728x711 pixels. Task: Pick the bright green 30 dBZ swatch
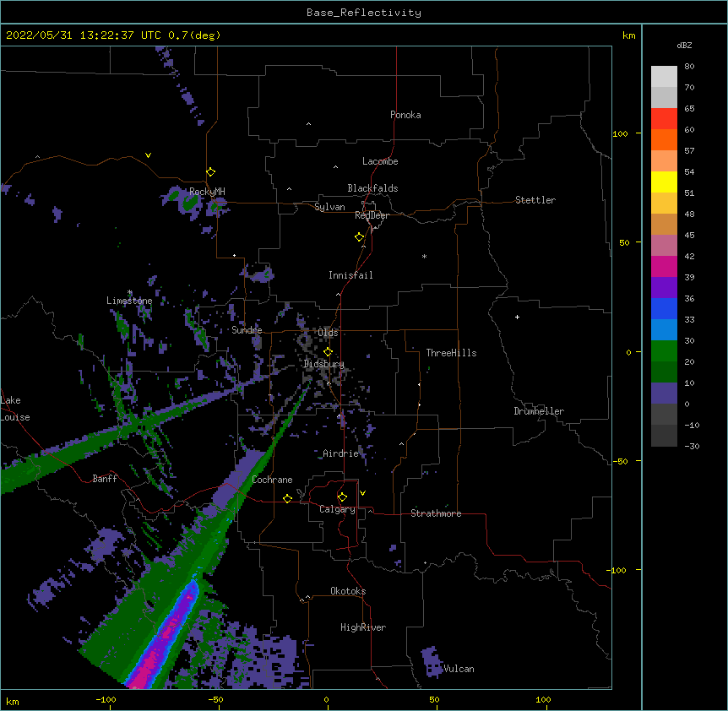664,351
